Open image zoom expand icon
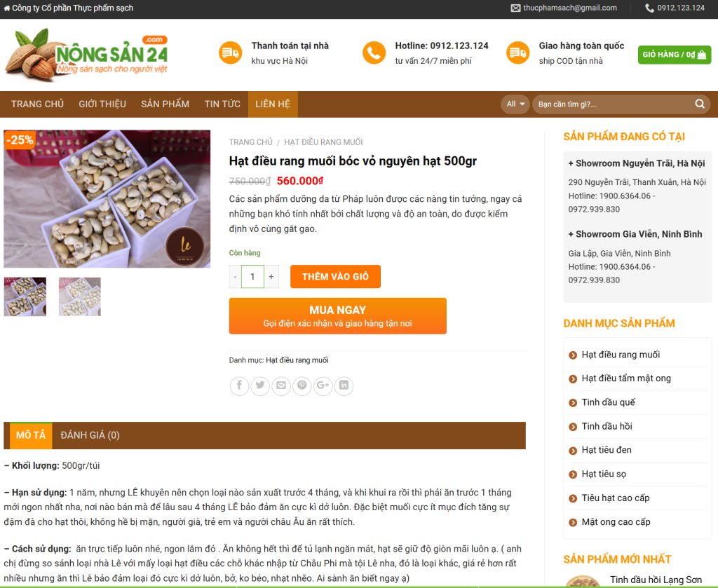This screenshot has width=718, height=588. tap(22, 249)
